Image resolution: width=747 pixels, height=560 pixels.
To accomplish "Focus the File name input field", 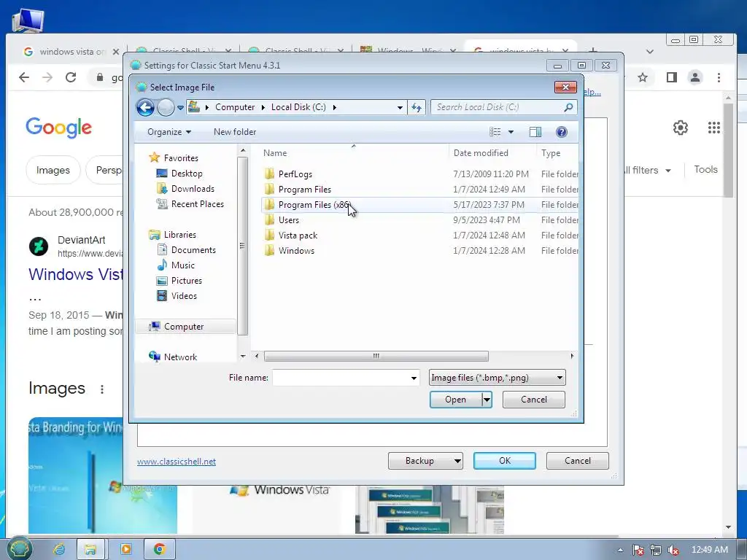I will tap(341, 378).
